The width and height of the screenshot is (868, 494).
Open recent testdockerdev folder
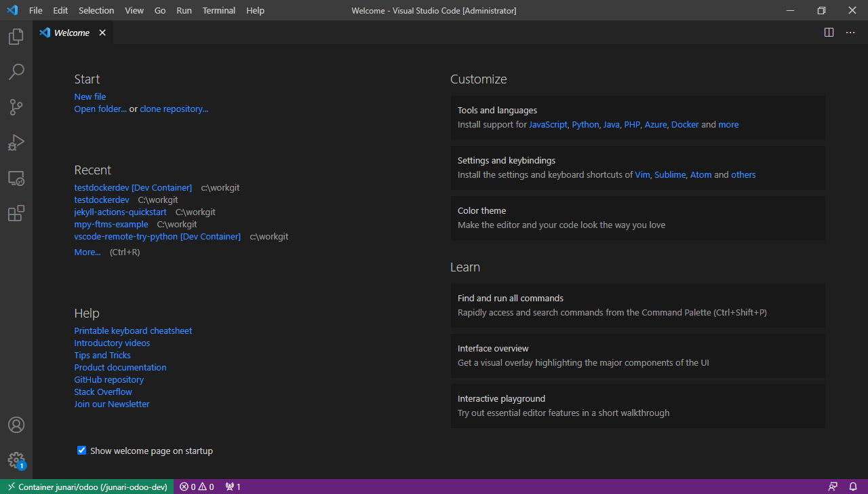tap(102, 199)
